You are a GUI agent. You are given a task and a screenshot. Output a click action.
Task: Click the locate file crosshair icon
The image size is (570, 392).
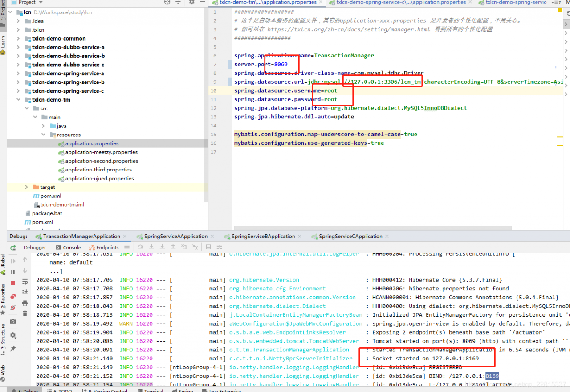click(x=167, y=2)
